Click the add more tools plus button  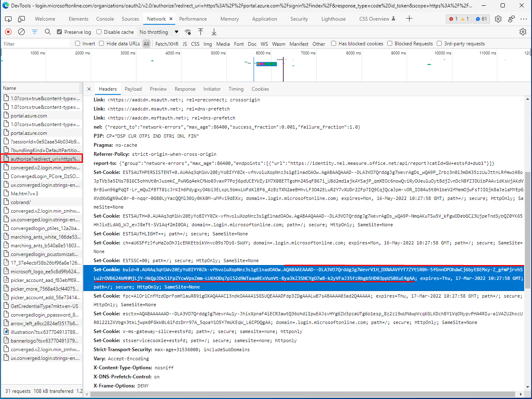click(409, 19)
